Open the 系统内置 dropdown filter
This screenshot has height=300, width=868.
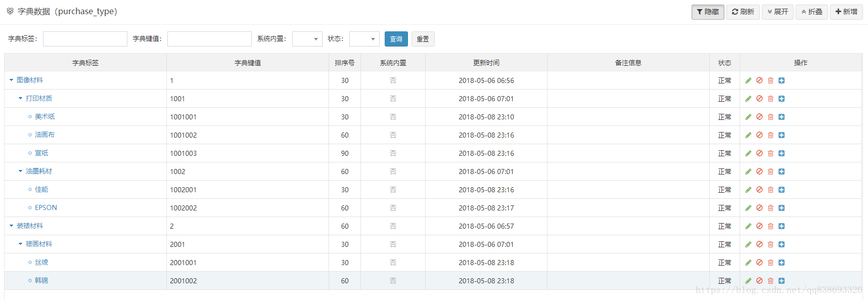307,39
